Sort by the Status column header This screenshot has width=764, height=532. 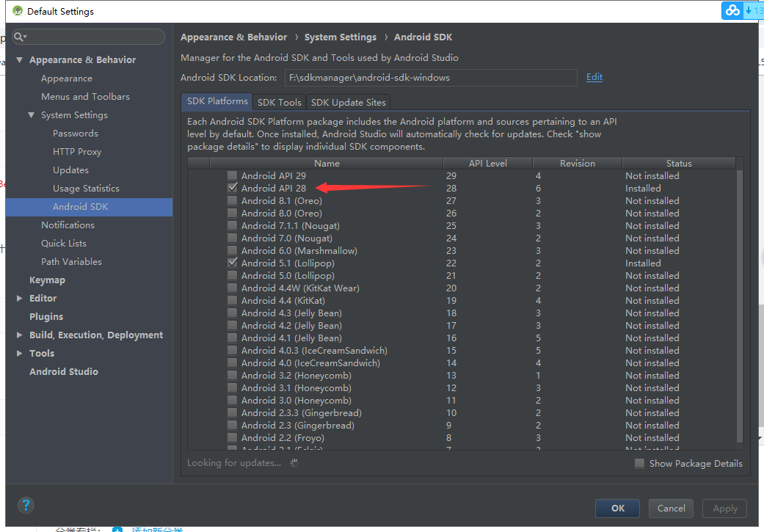click(679, 163)
